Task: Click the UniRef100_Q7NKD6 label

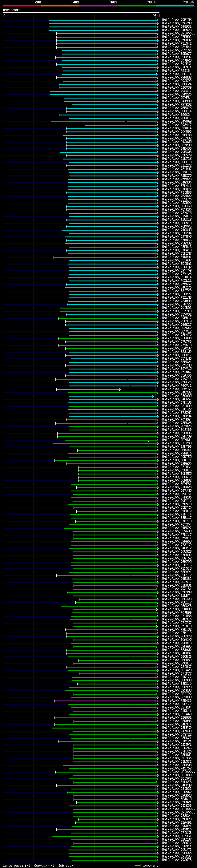Action: click(x=176, y=497)
